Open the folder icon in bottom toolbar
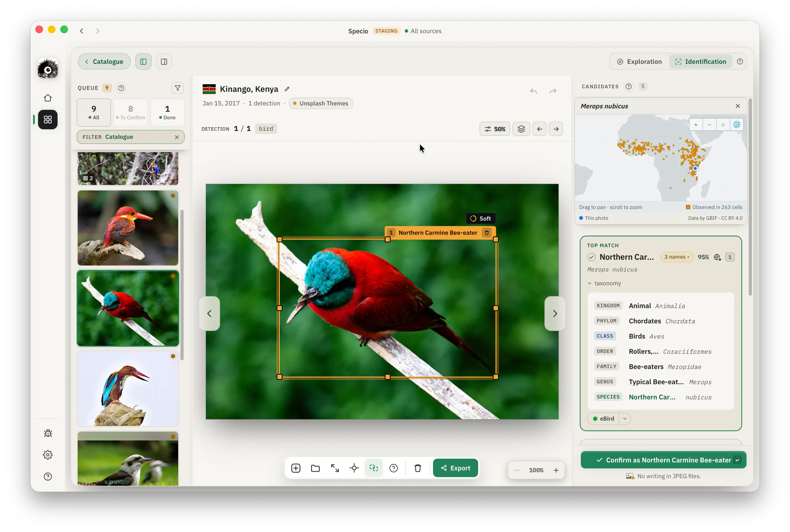Screen dimensions: 790x532 tap(315, 468)
